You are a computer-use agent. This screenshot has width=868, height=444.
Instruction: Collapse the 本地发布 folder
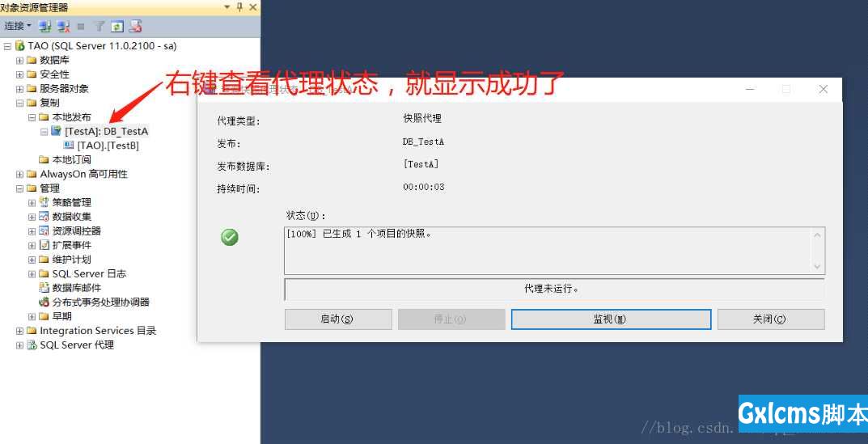pos(32,117)
